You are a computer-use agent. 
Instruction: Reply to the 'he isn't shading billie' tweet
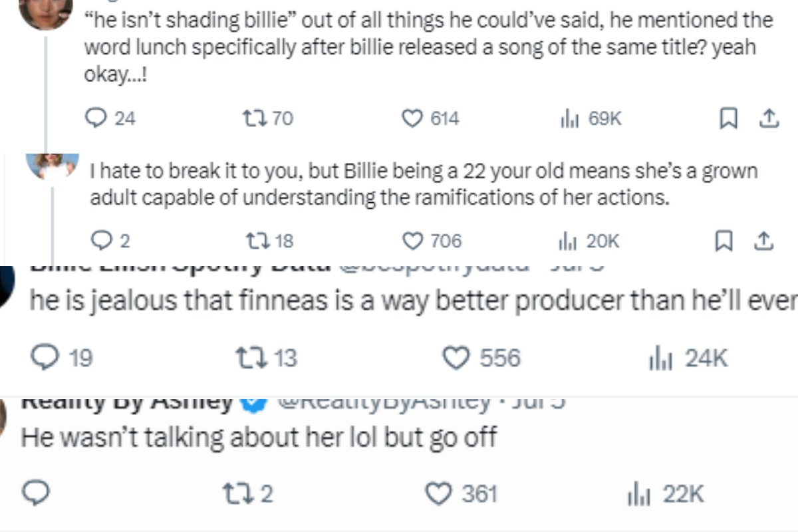click(98, 118)
